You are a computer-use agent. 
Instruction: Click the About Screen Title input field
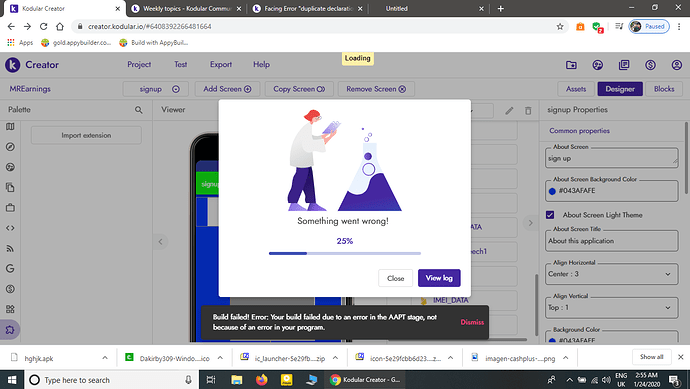(612, 241)
